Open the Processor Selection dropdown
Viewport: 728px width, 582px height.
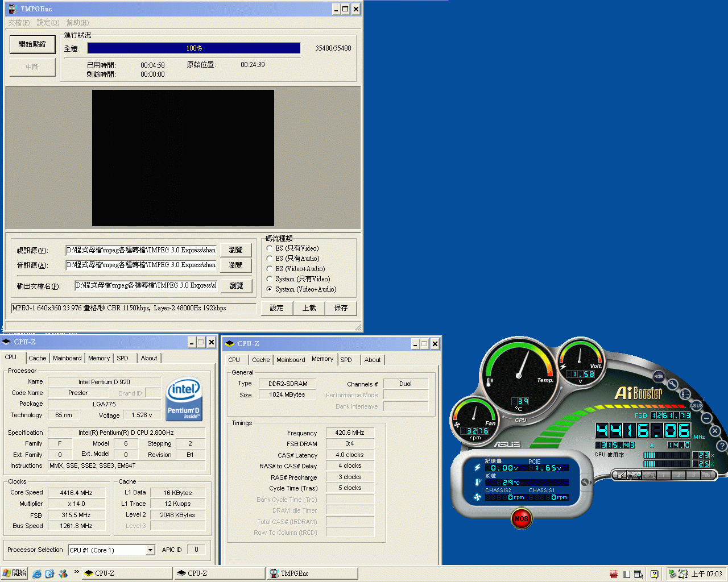tap(150, 550)
